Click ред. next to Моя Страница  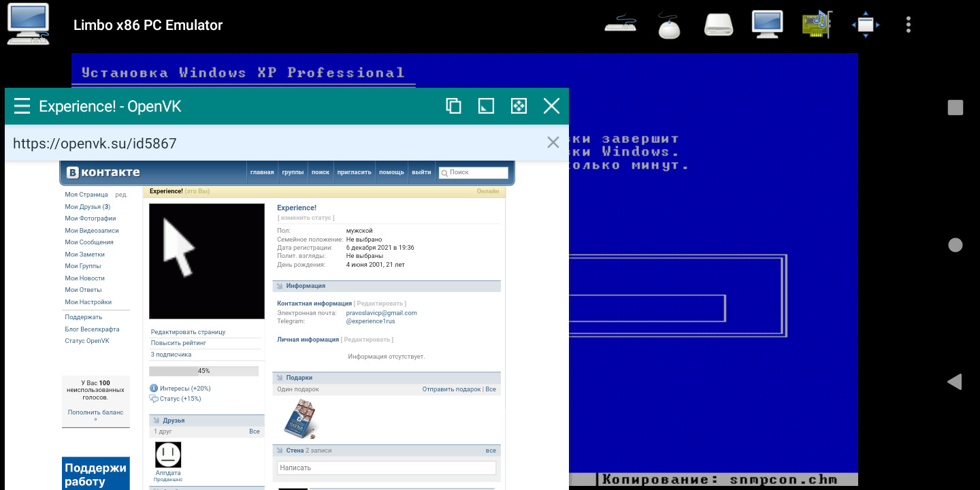[121, 195]
